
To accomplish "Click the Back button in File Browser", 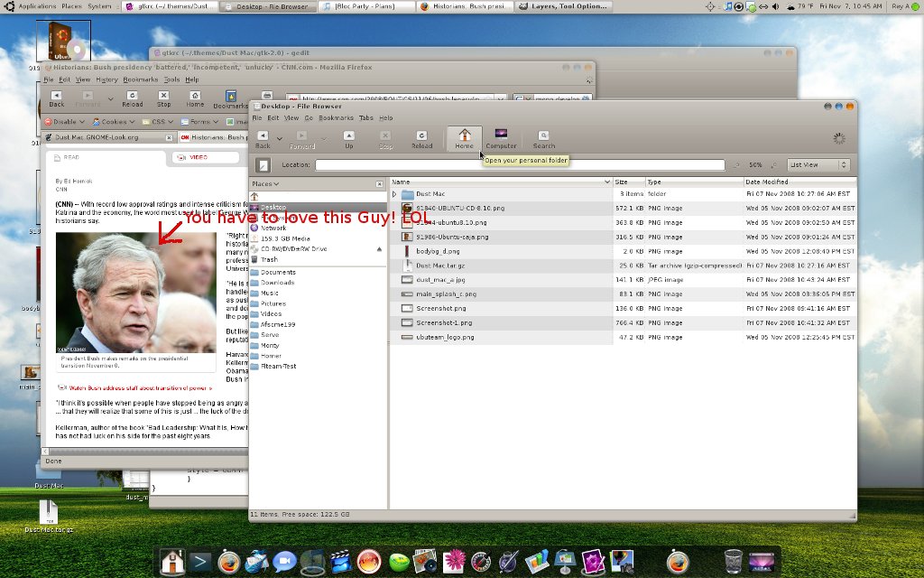I will click(x=263, y=140).
